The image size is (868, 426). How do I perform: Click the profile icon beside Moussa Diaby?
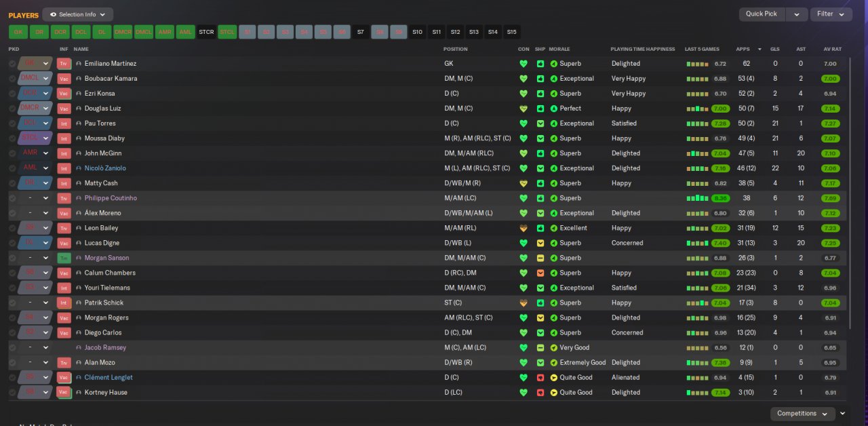click(79, 138)
